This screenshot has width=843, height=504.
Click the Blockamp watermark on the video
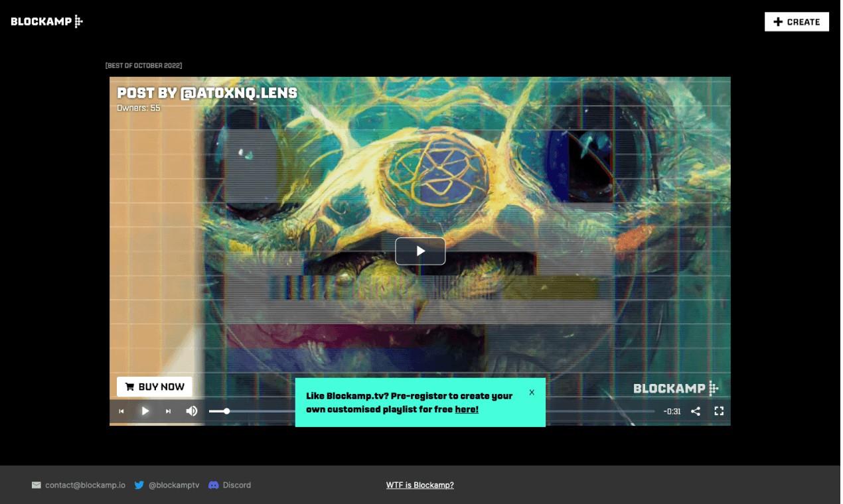(x=675, y=389)
